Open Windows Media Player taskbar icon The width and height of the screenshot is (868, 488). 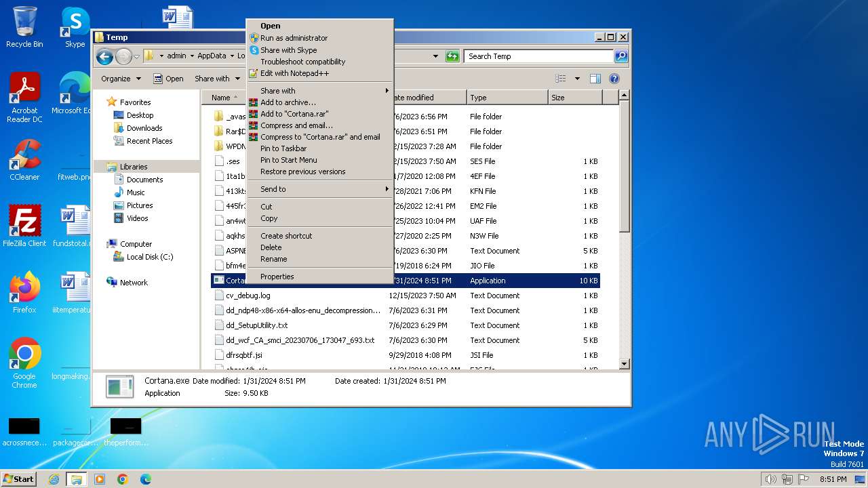[x=100, y=479]
